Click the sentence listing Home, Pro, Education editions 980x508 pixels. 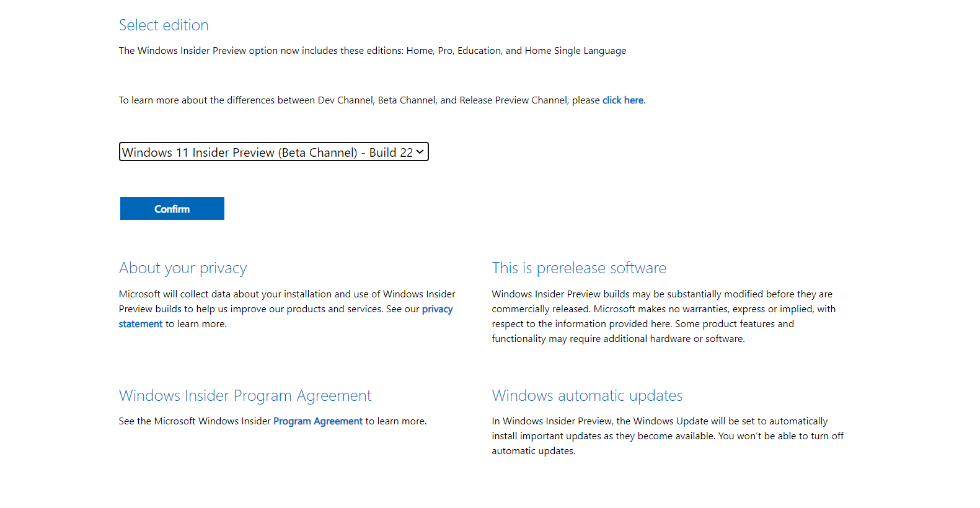[373, 51]
